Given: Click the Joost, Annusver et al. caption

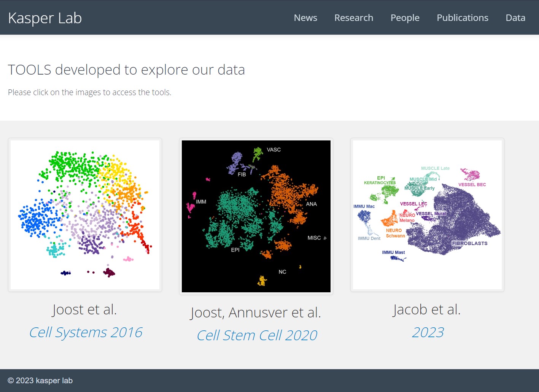Looking at the screenshot, I should click(256, 312).
